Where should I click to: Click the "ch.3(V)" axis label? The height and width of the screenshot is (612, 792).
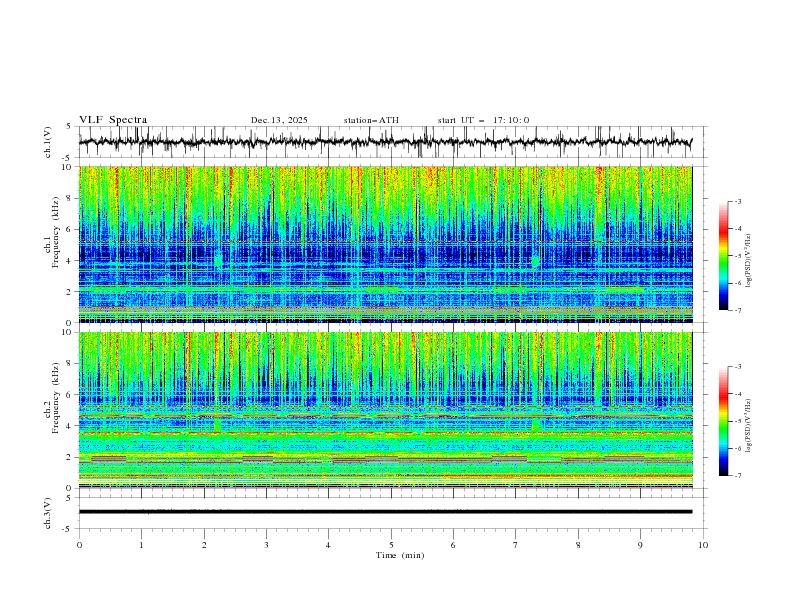[48, 513]
